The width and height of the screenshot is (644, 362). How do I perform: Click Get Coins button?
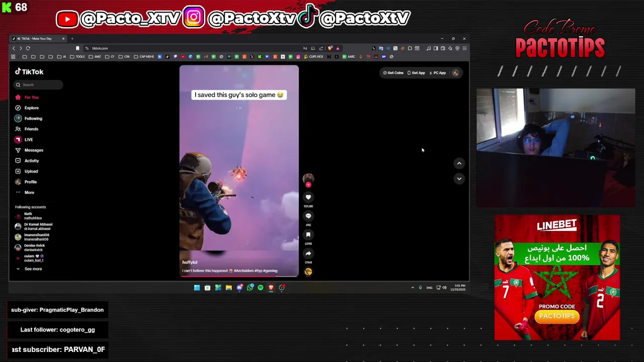393,73
